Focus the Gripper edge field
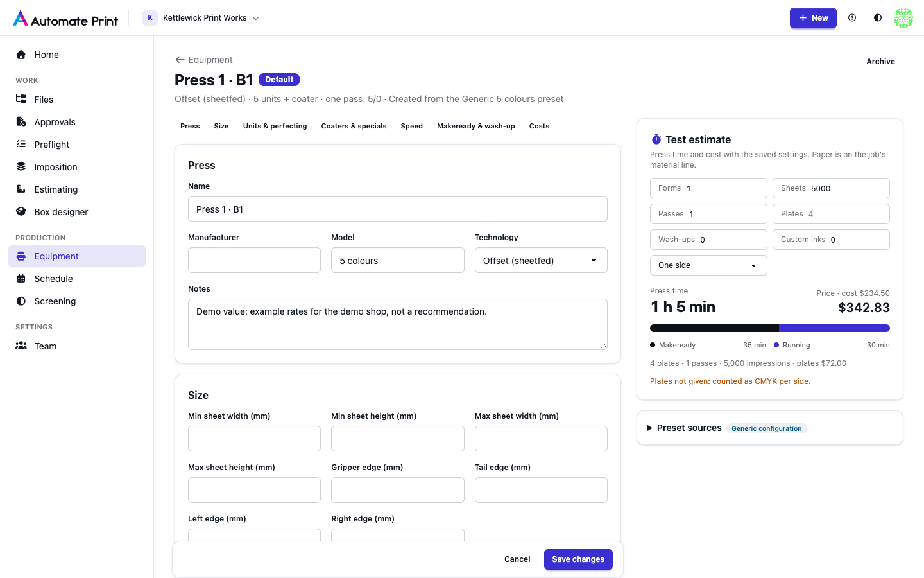 398,490
